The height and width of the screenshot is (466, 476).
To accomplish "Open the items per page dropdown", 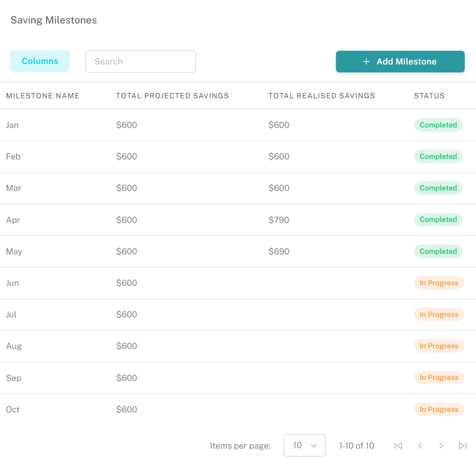I will 305,446.
